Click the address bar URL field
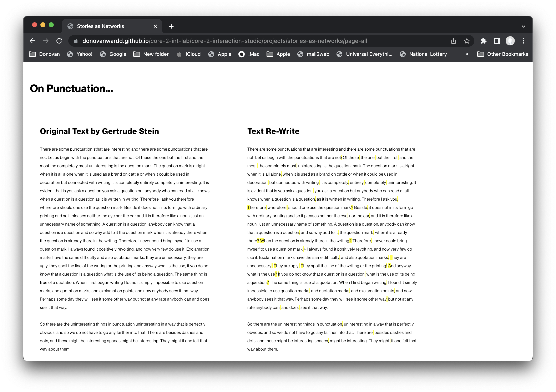This screenshot has height=392, width=556. tap(242, 41)
